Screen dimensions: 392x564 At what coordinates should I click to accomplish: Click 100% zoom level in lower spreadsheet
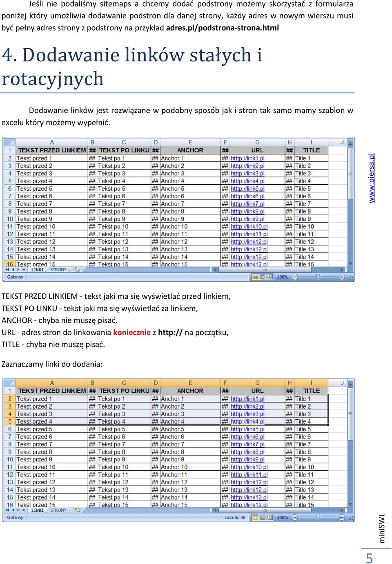pyautogui.click(x=283, y=517)
